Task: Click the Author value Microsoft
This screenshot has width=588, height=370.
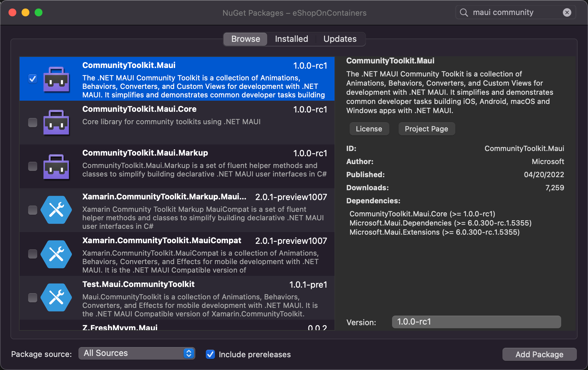Action: [548, 161]
